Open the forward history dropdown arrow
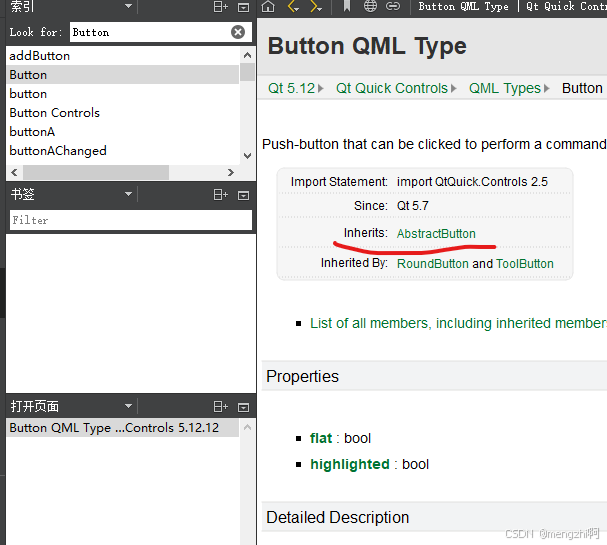The image size is (607, 545). click(320, 9)
